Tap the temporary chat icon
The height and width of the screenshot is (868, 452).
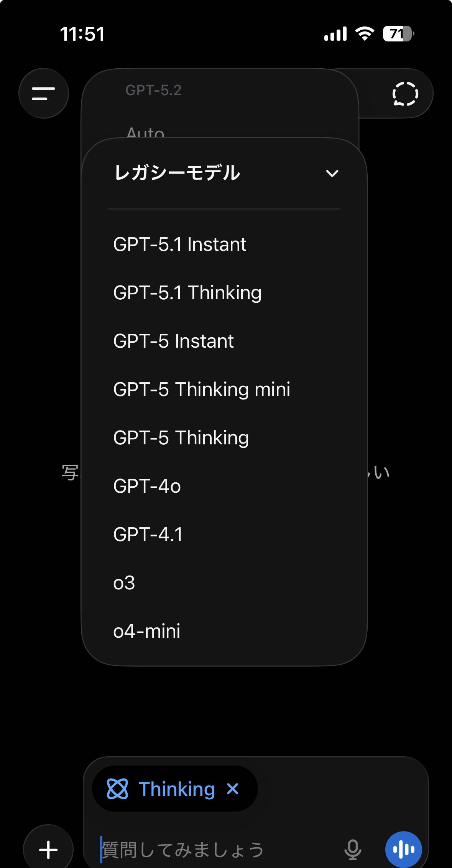(405, 93)
